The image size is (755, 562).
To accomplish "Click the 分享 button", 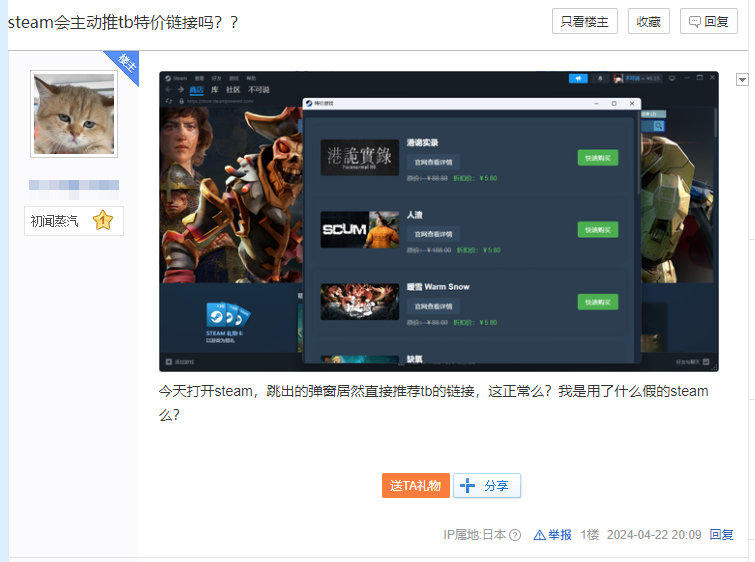I will 487,485.
